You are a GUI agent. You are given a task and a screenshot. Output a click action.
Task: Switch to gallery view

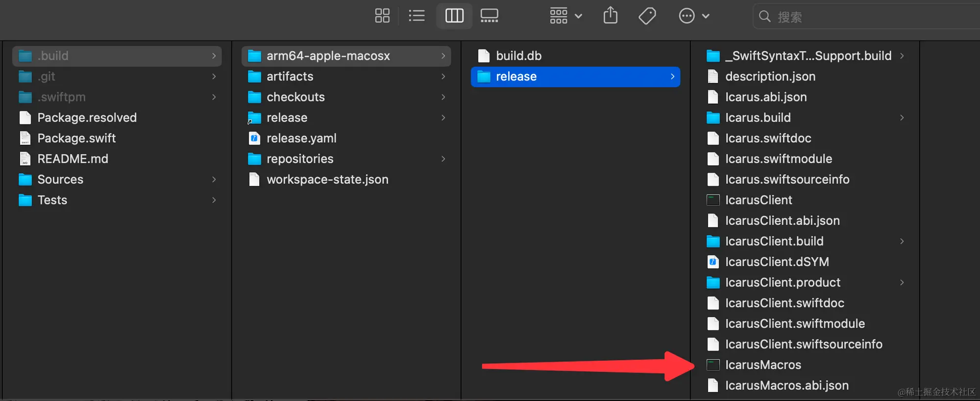489,16
